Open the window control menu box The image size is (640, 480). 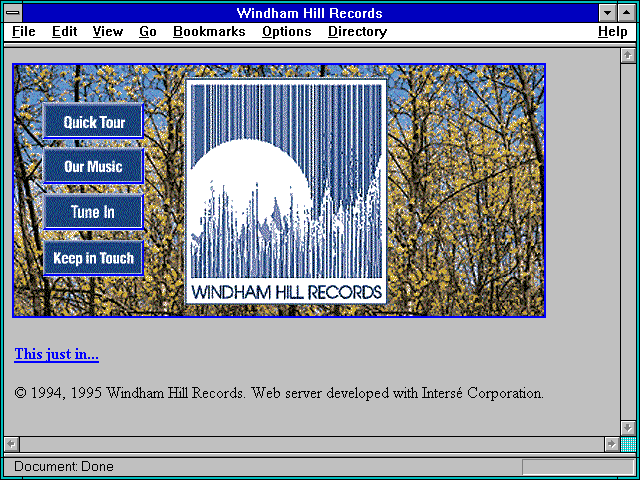point(13,13)
